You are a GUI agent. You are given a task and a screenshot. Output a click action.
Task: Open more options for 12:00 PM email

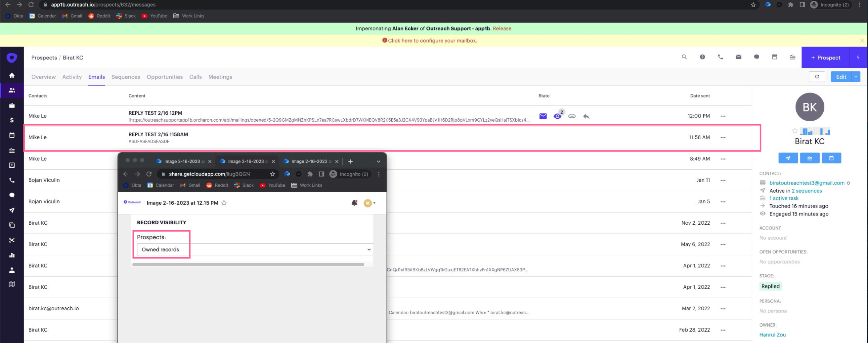click(x=723, y=116)
